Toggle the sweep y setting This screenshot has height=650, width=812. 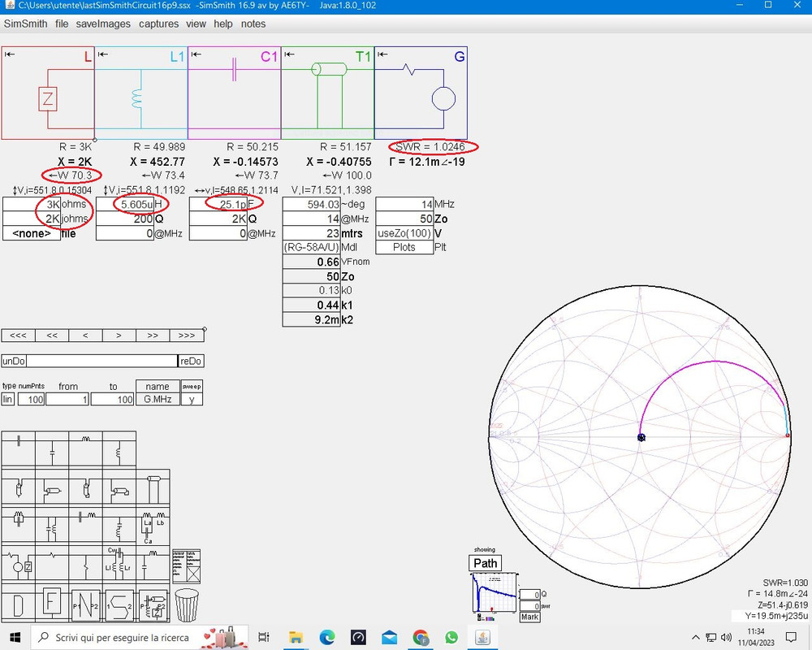point(192,399)
